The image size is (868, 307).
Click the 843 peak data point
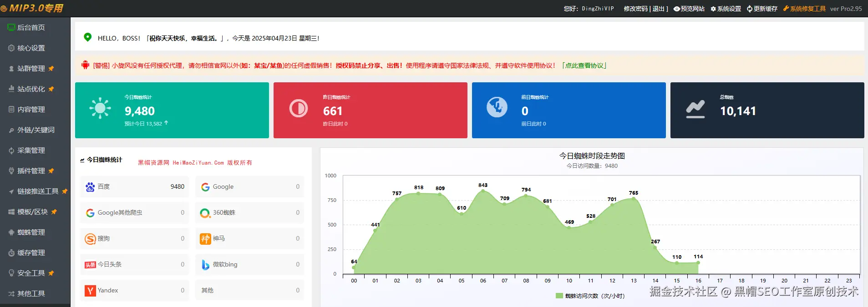pyautogui.click(x=483, y=191)
